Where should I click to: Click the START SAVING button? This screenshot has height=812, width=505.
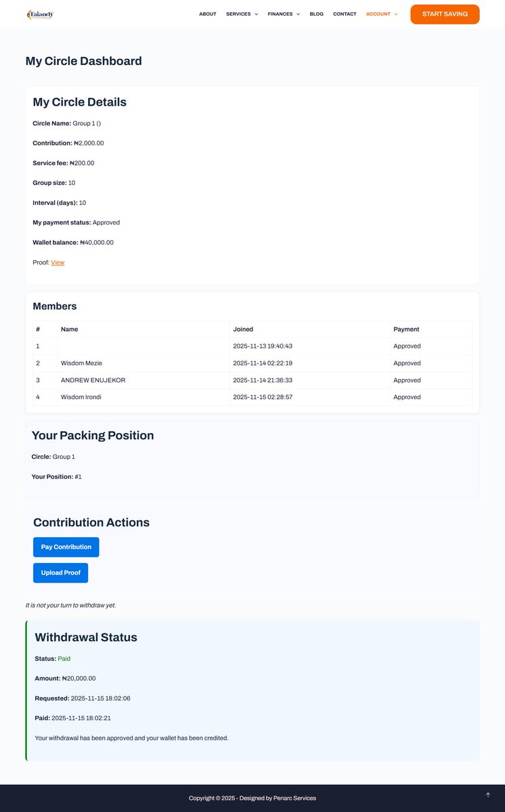445,14
